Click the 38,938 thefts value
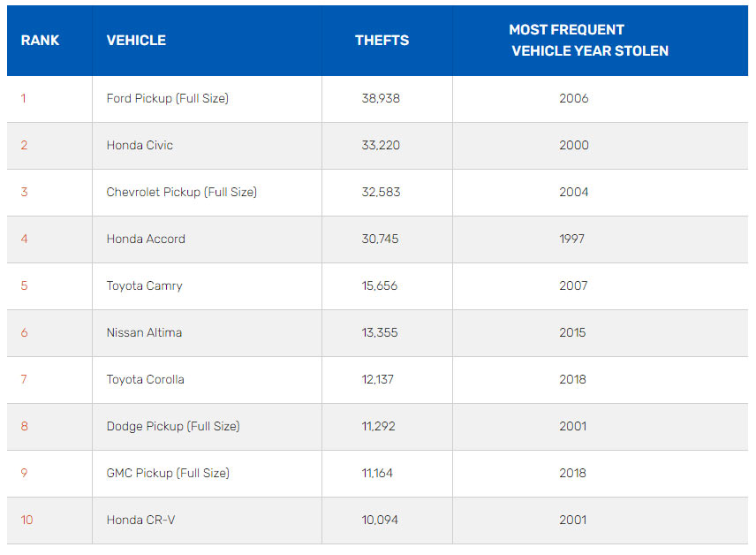Screen dimensions: 756x555 click(x=381, y=98)
